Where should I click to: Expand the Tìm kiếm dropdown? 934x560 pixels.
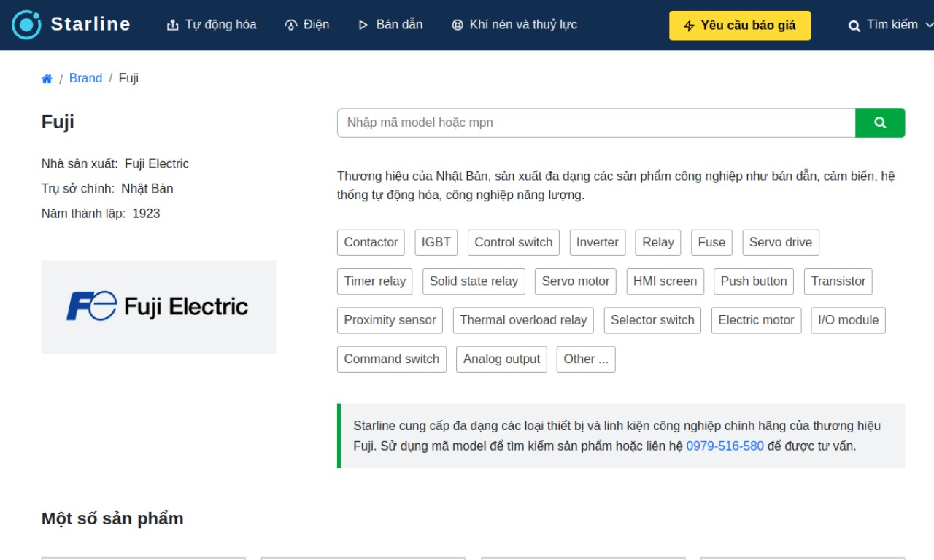click(890, 26)
